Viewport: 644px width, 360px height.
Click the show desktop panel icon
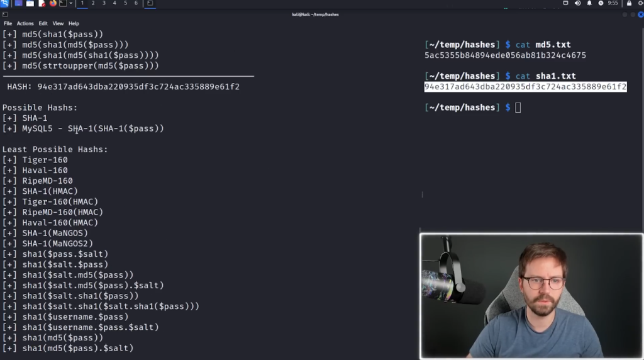coord(18,3)
